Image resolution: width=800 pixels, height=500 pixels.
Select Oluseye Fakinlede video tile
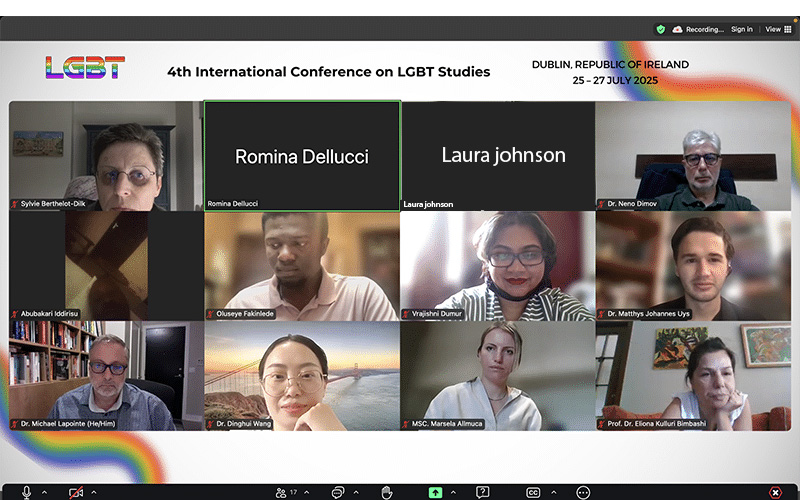[302, 266]
